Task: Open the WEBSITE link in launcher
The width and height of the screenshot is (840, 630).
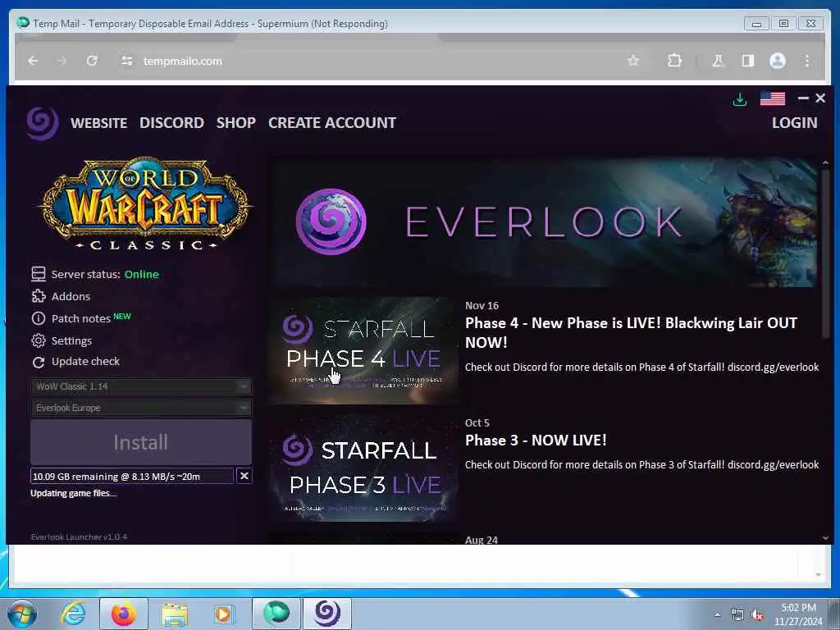Action: [x=99, y=123]
